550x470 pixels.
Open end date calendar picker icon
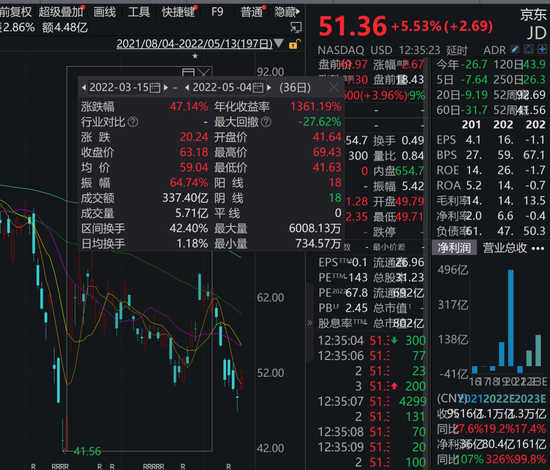[258, 87]
